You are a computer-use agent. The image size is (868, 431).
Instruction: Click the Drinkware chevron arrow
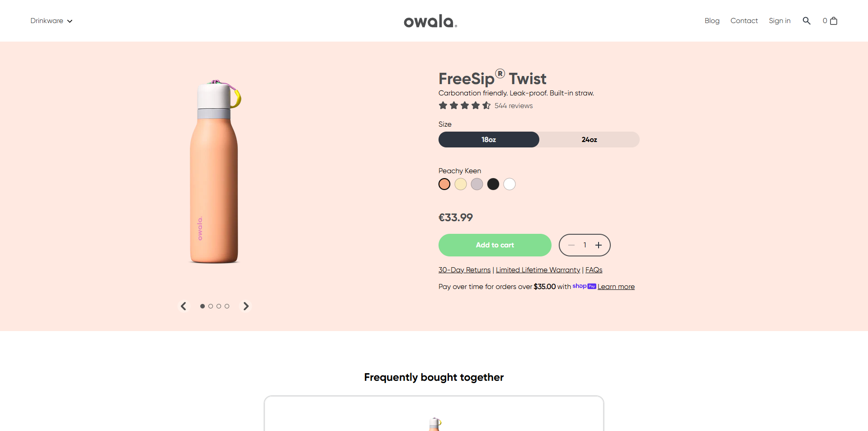click(70, 21)
